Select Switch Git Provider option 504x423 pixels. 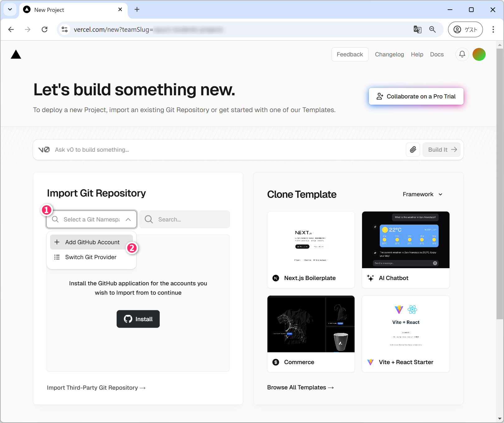[91, 257]
